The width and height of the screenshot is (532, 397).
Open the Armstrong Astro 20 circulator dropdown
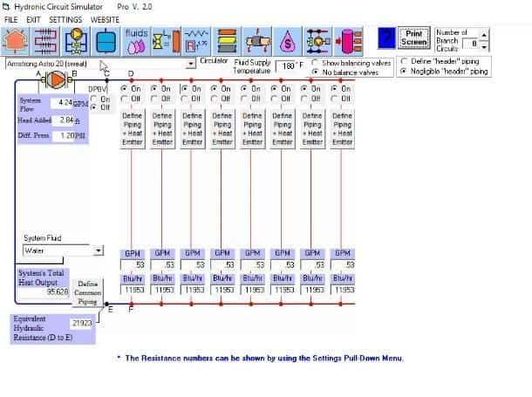pos(190,64)
